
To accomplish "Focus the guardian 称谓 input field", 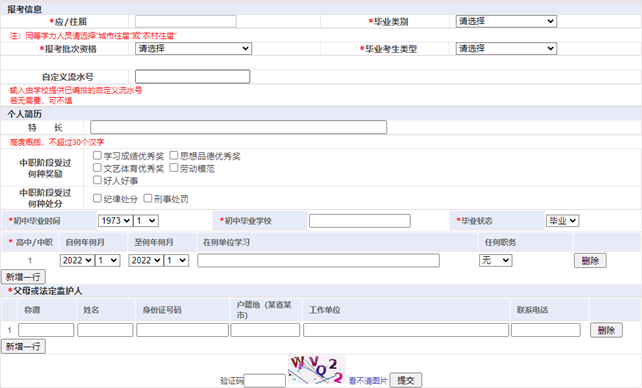I will (46, 330).
